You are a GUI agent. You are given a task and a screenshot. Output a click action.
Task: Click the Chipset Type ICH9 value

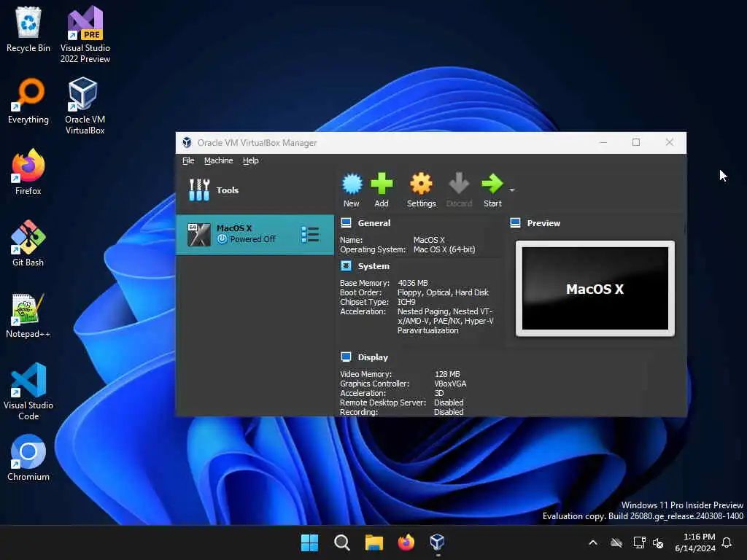(406, 302)
